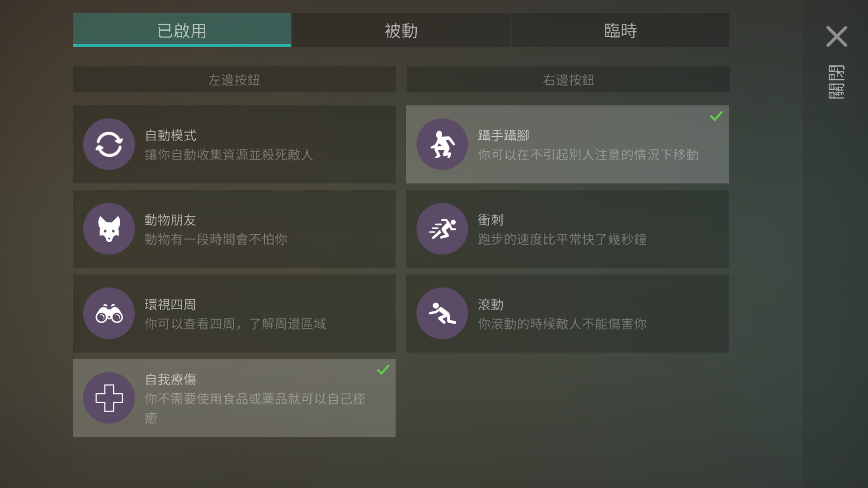Screen dimensions: 868x488
Task: Switch to the 被動 tab
Action: [401, 30]
